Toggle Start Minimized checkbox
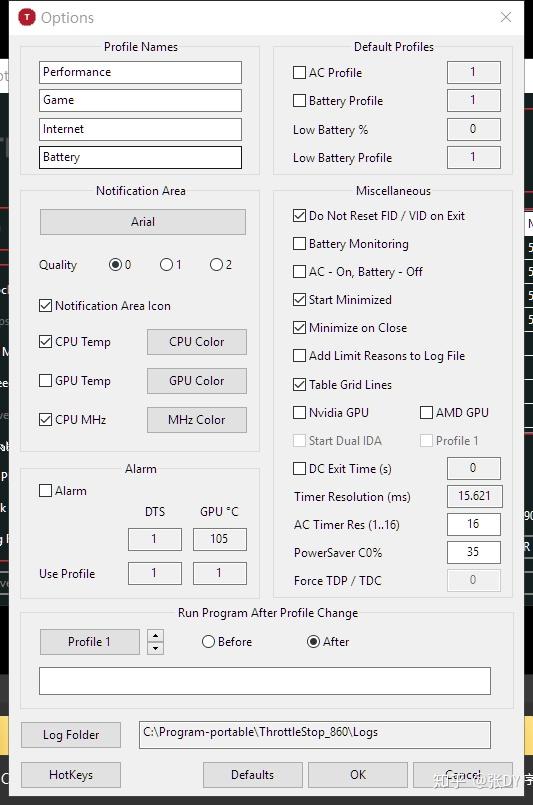The height and width of the screenshot is (805, 533). (x=299, y=299)
